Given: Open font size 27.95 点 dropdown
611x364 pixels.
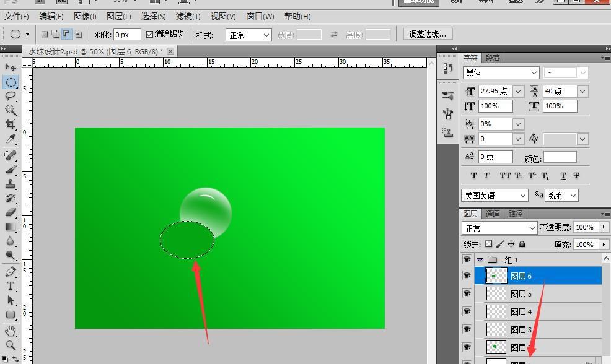Looking at the screenshot, I should [x=518, y=91].
